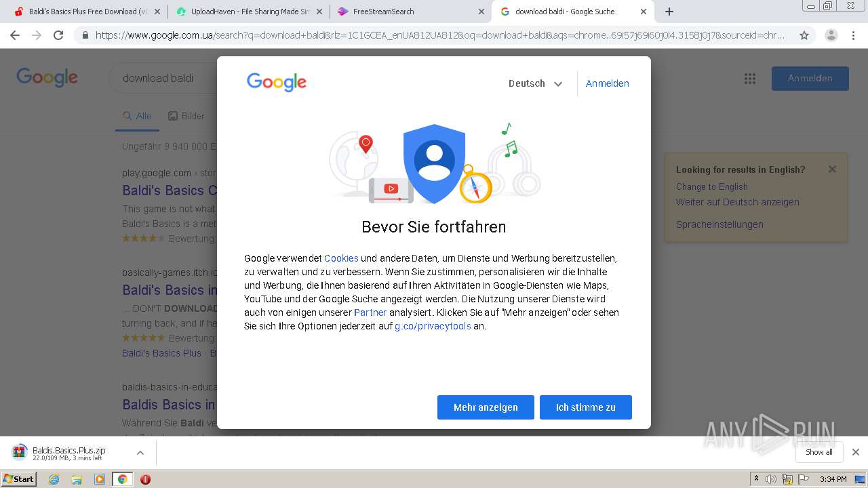The width and height of the screenshot is (868, 488).
Task: Open the Baldis Basics in education result
Action: pos(170,405)
